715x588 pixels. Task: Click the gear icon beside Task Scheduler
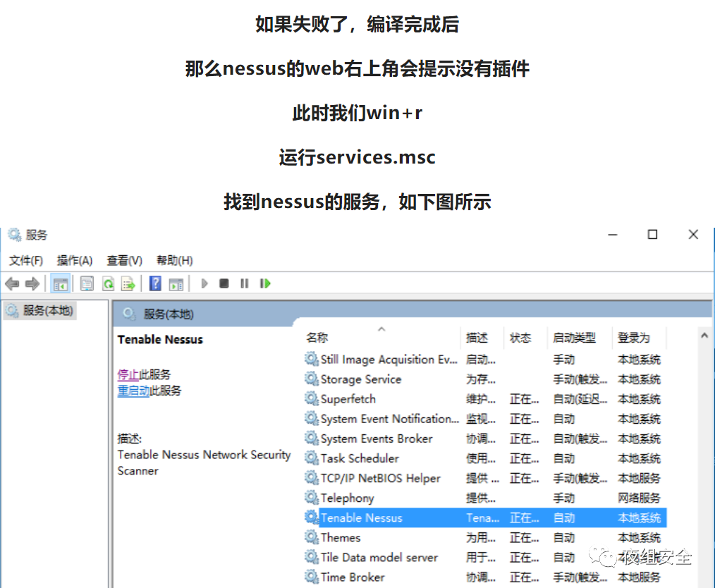pyautogui.click(x=312, y=458)
